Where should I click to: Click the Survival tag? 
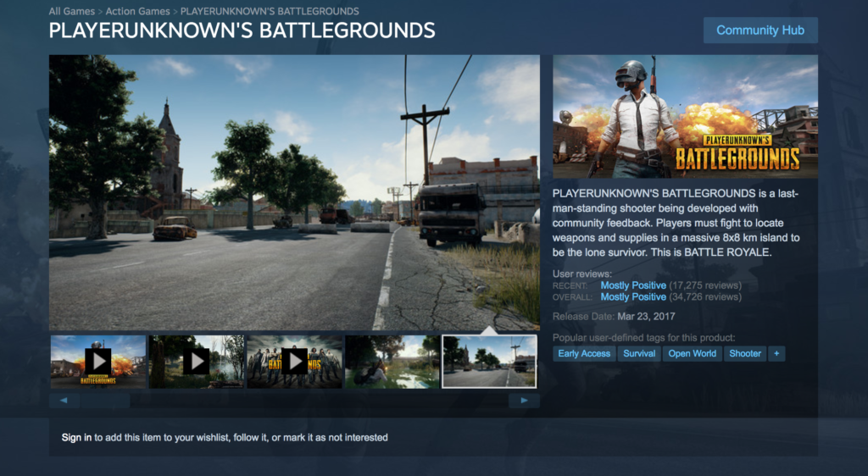[x=639, y=353]
